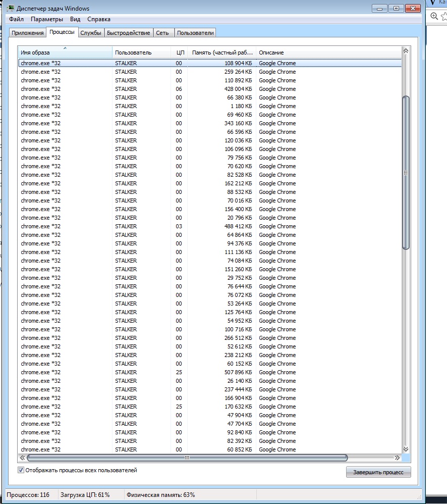Click the vertical scrollbar up arrow

click(x=406, y=51)
